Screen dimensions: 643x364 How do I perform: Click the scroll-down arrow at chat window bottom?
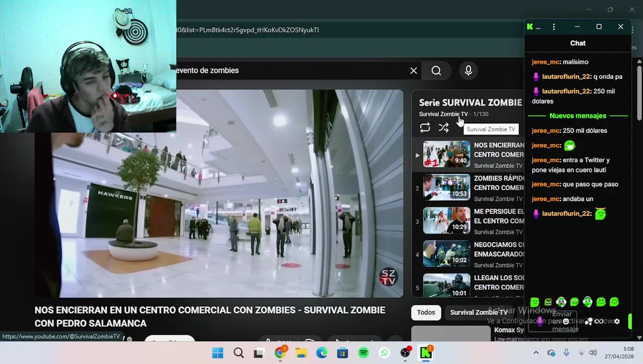pos(639,337)
